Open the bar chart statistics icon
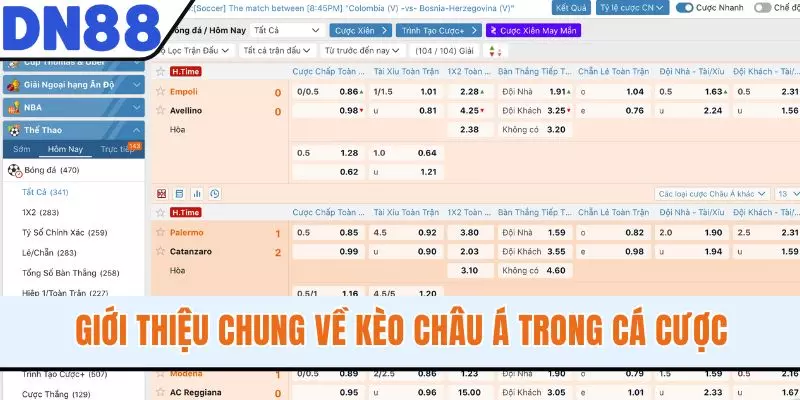This screenshot has height=400, width=800. point(197,194)
